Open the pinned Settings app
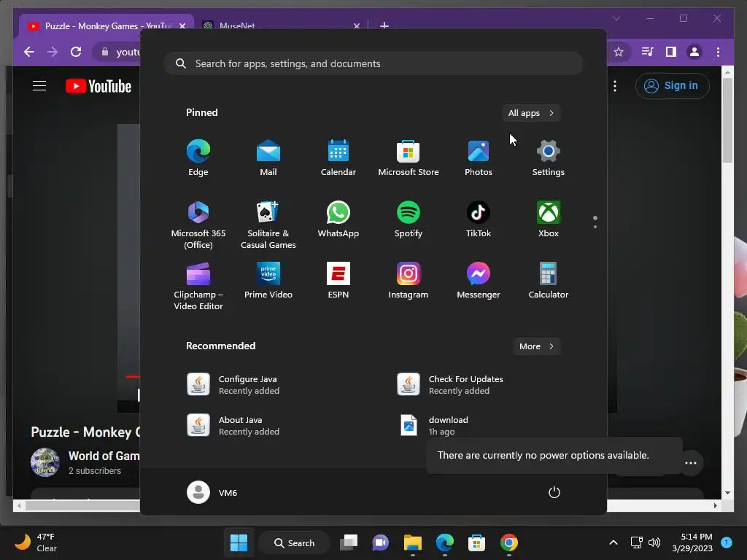The height and width of the screenshot is (560, 747). [x=549, y=158]
